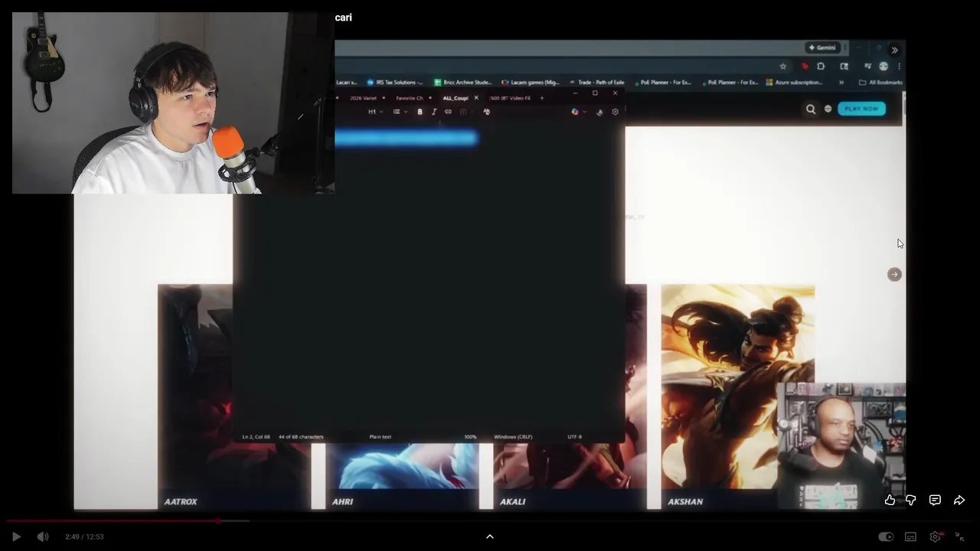Add a new Notepad tab

pyautogui.click(x=542, y=98)
